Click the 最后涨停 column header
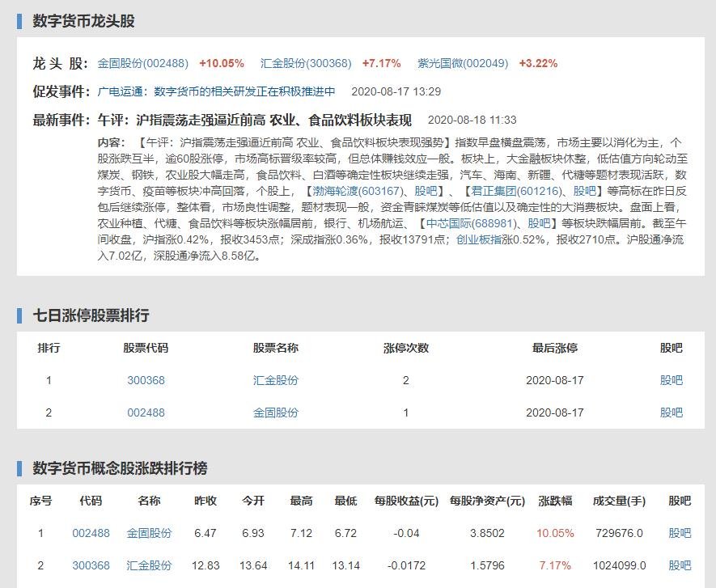The height and width of the screenshot is (588, 716). [x=555, y=348]
